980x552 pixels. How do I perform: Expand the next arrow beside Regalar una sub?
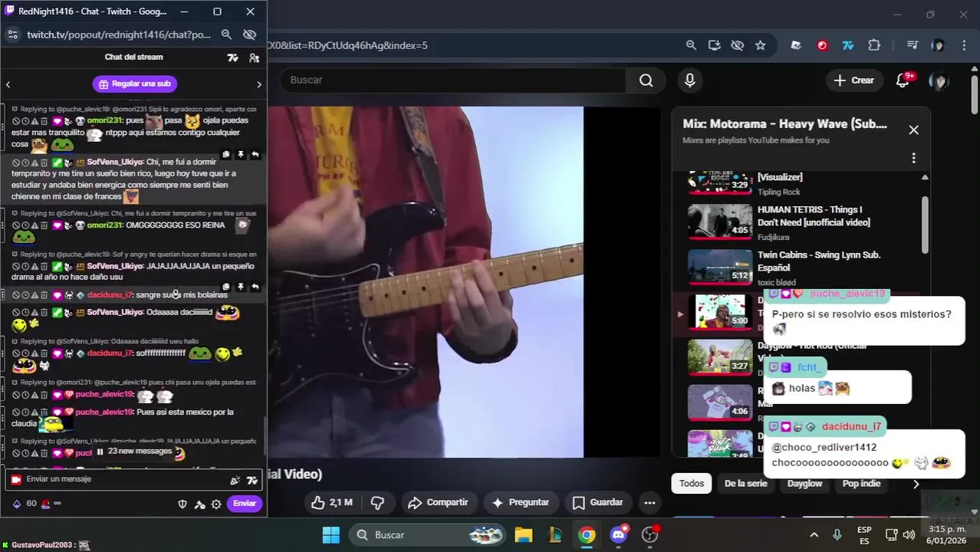tap(258, 84)
